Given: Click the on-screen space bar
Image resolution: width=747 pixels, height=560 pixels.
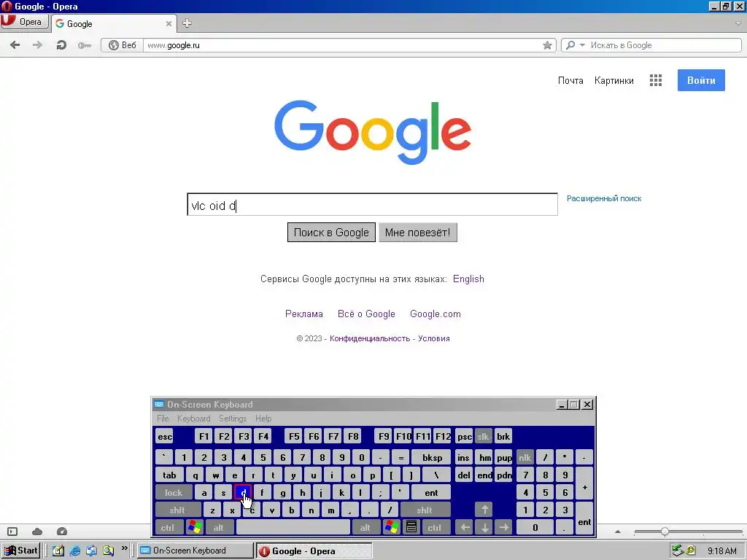Looking at the screenshot, I should (293, 528).
